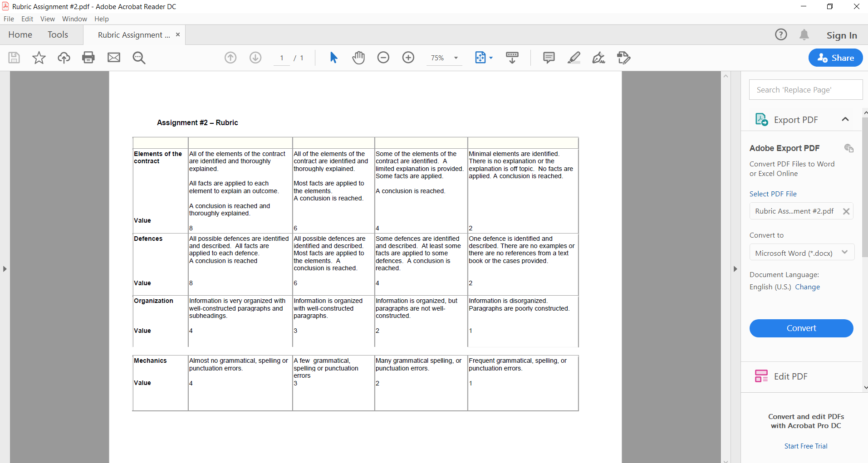Viewport: 868px width, 463px height.
Task: Open the zoom percentage dropdown
Action: click(455, 58)
